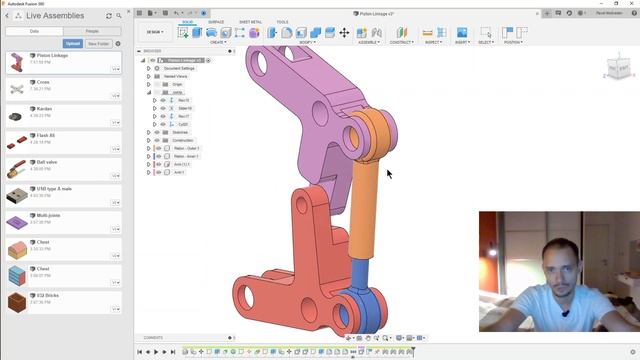Click the New Folder button
The width and height of the screenshot is (640, 360).
click(98, 44)
